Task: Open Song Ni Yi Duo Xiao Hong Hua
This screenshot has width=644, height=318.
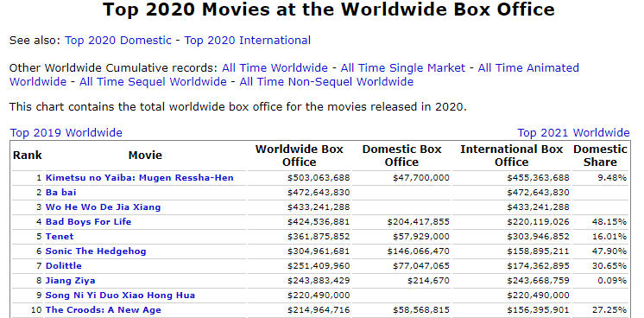Action: [120, 296]
